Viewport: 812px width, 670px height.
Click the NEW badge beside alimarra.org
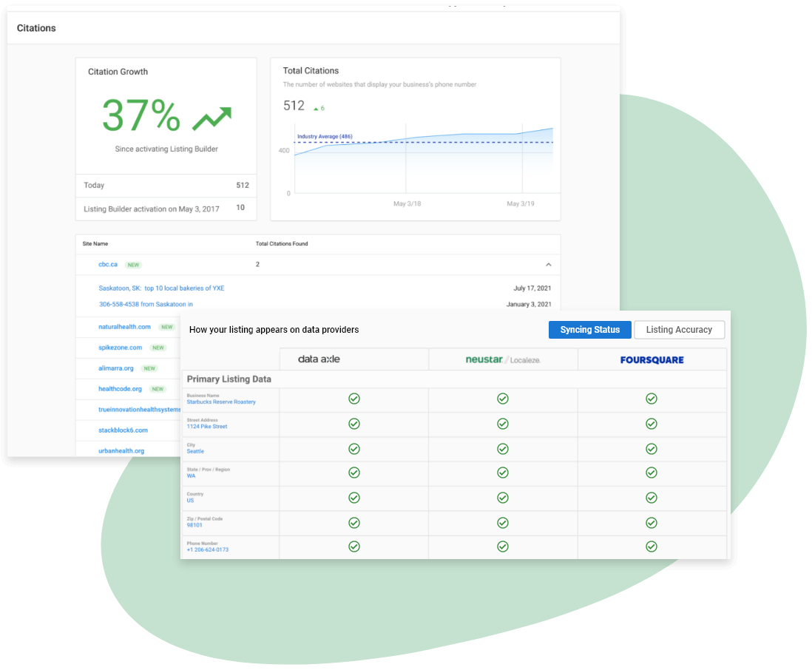click(x=149, y=368)
